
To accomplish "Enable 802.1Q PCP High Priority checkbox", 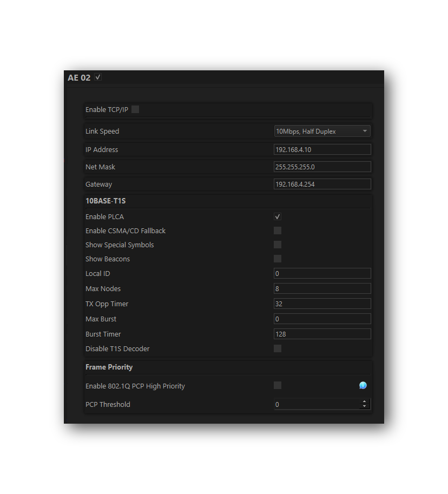I will [277, 385].
